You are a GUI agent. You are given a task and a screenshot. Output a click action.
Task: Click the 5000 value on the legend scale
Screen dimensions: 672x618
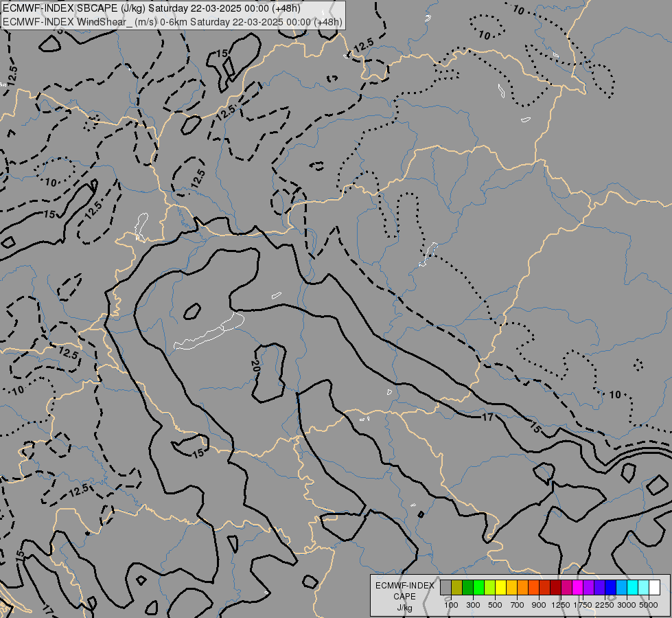coord(649,605)
